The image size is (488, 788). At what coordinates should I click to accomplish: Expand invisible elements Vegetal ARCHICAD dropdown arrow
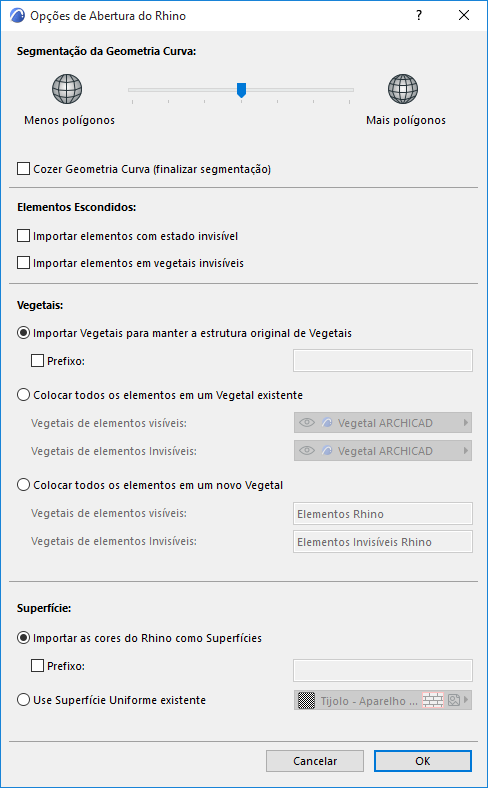(466, 451)
